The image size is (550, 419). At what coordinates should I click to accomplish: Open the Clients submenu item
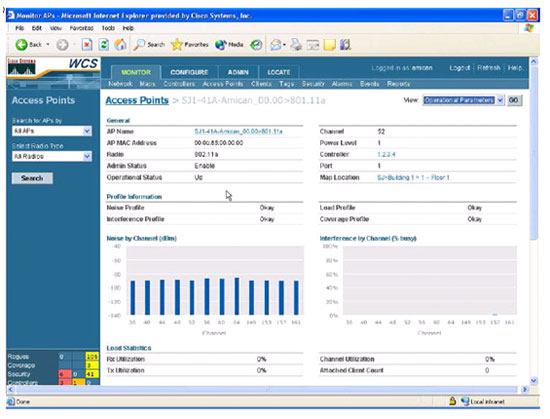pos(261,84)
